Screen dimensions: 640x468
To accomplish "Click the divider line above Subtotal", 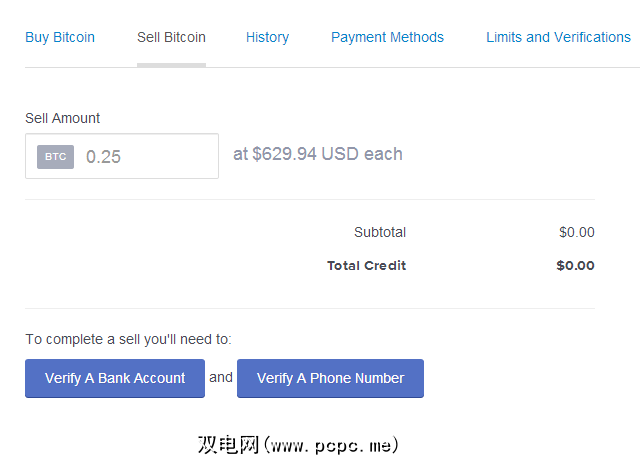I will (310, 200).
